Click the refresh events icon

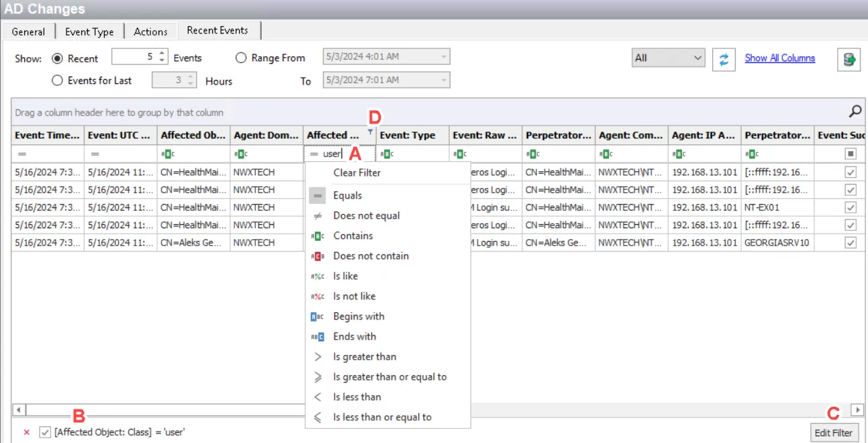click(724, 59)
